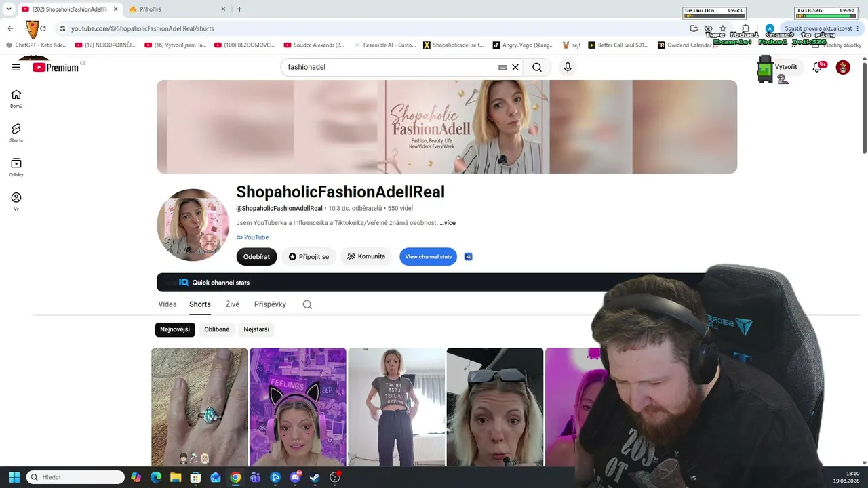Open Microsoft Store from the taskbar
Image resolution: width=868 pixels, height=488 pixels.
pos(195,477)
